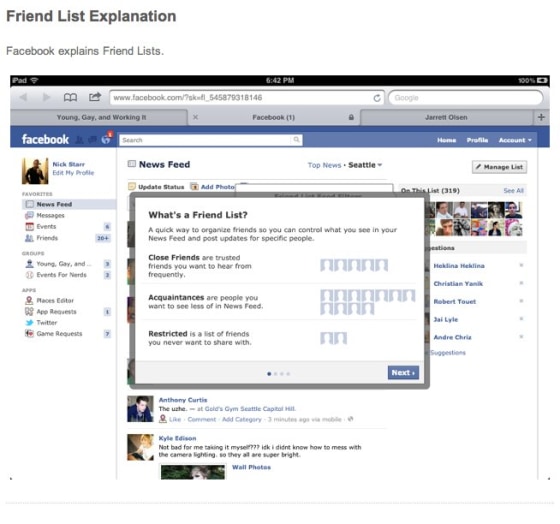Image resolution: width=560 pixels, height=524 pixels.
Task: Tap Safari's forward arrow button
Action: click(x=46, y=97)
